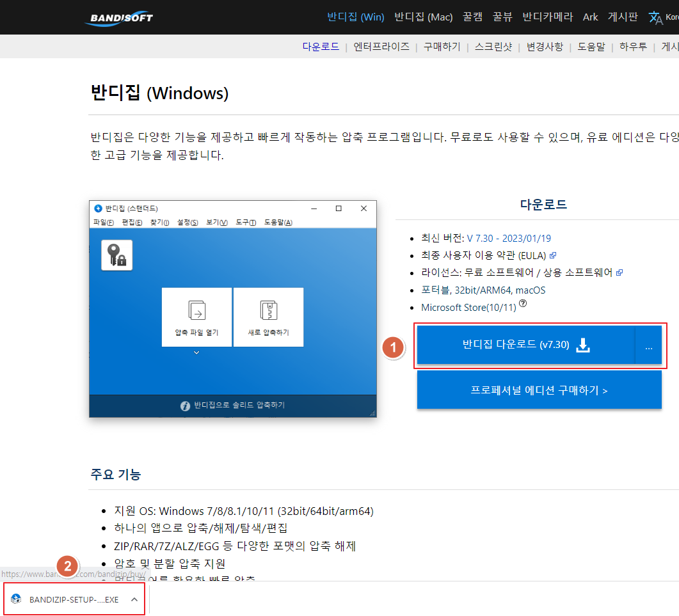Click the BANDIZIP-SETUP exe file icon in downloads bar

coord(16,599)
